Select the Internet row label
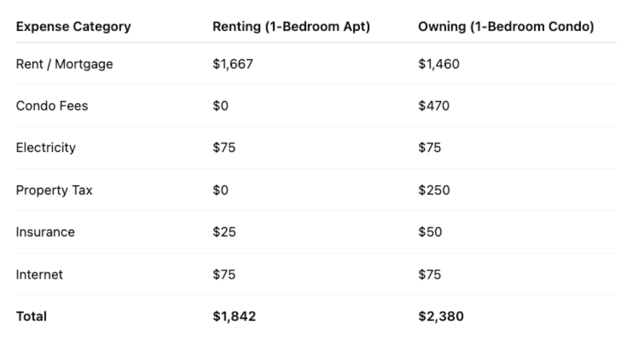The image size is (644, 362). (40, 275)
